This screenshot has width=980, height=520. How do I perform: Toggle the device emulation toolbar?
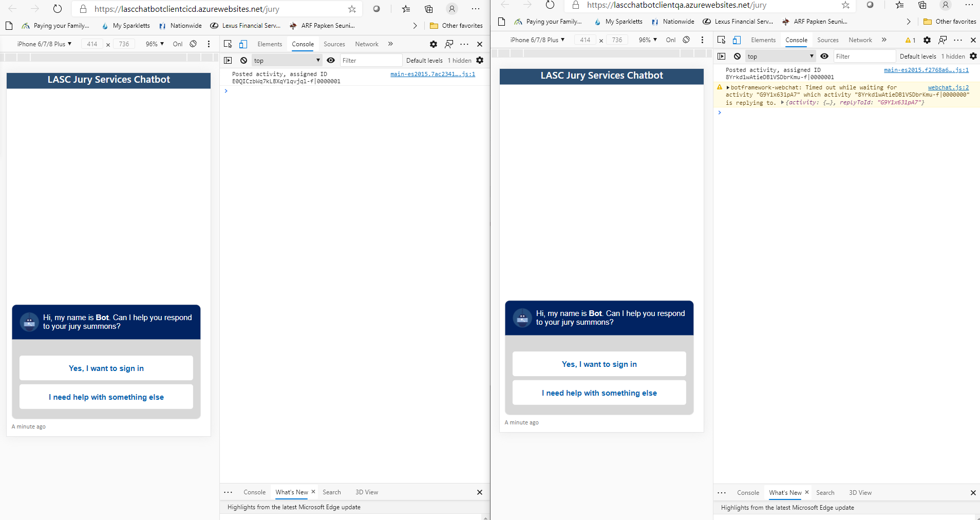[243, 44]
